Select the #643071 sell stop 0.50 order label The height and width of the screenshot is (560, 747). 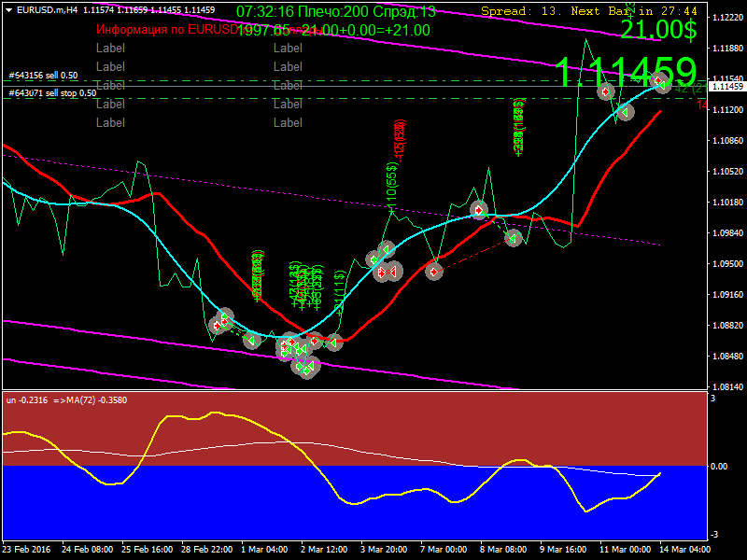(x=52, y=93)
